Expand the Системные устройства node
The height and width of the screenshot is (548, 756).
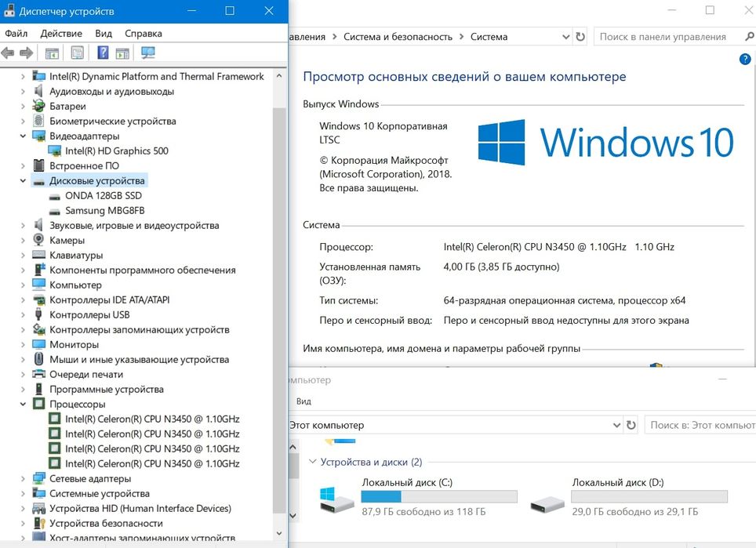point(23,493)
